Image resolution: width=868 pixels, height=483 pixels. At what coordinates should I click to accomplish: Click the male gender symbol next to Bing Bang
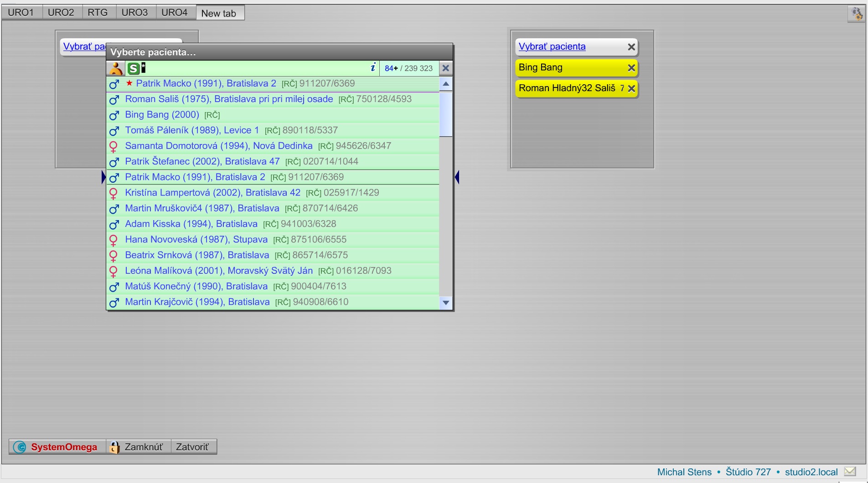[x=113, y=115]
